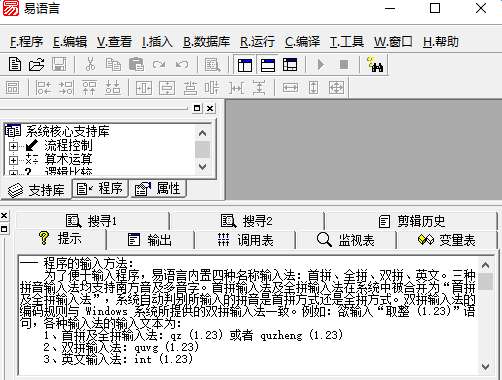Viewport: 502px width, 380px height.
Task: Click the Redo arrow icon
Action: [x=159, y=64]
